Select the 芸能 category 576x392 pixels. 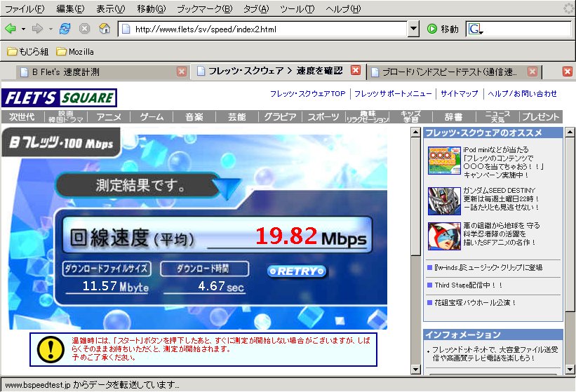coord(237,116)
